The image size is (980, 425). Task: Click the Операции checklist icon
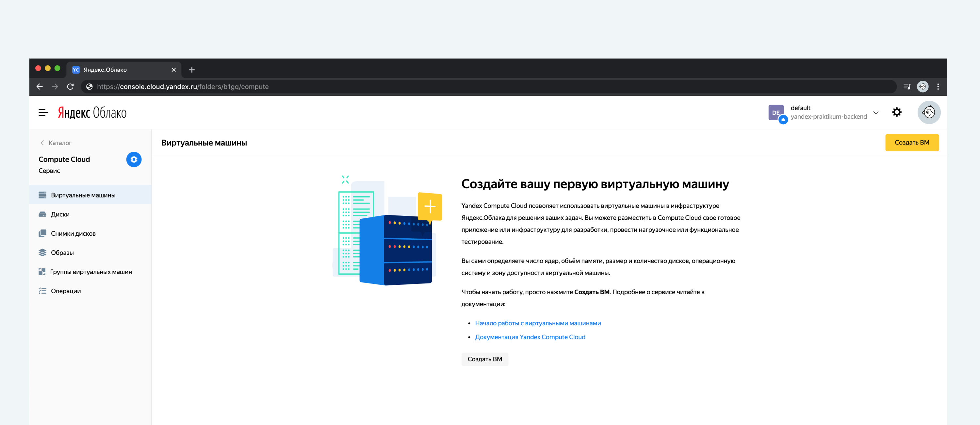(42, 291)
